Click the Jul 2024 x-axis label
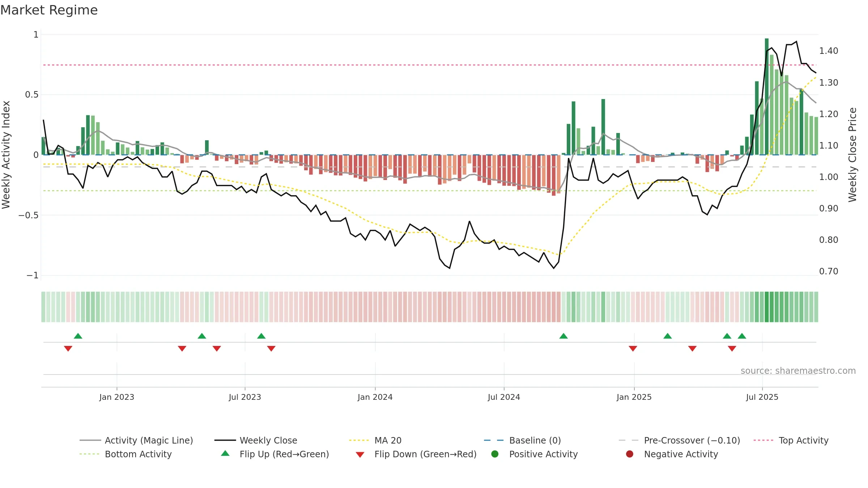Viewport: 868px width, 488px height. click(x=504, y=397)
